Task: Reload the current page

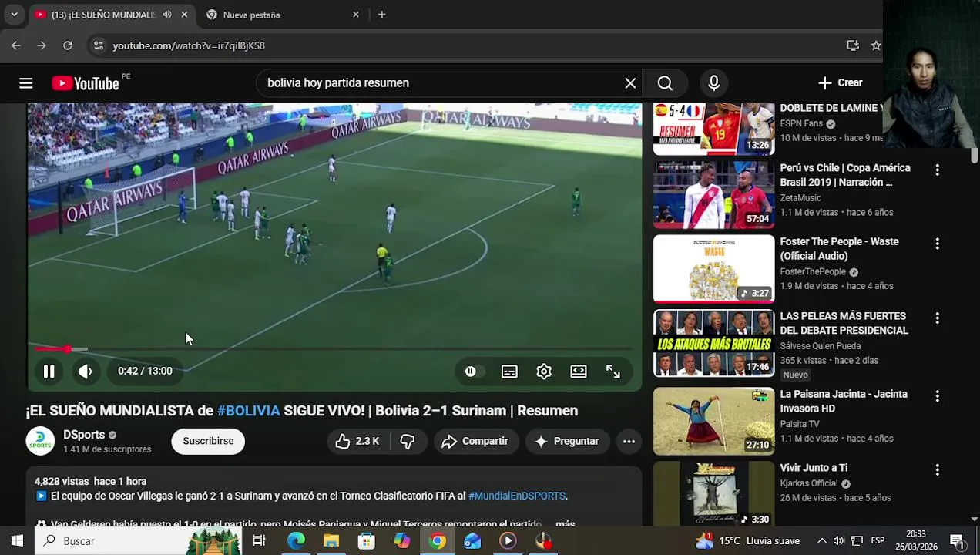Action: 68,45
